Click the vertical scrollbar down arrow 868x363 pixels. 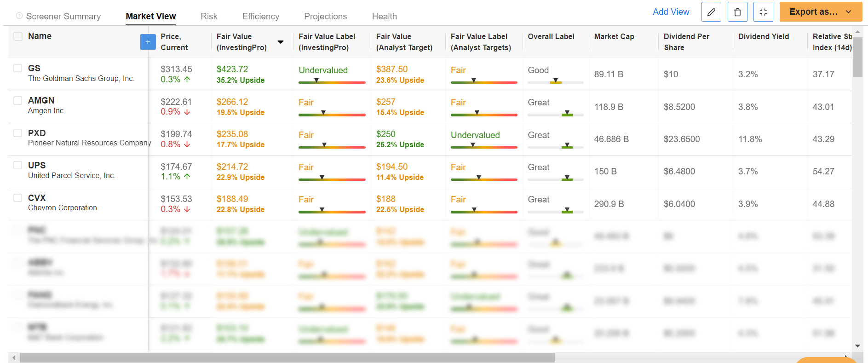coord(857,346)
